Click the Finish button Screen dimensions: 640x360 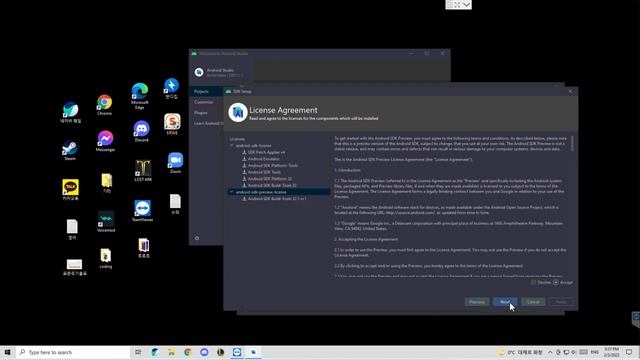[561, 302]
